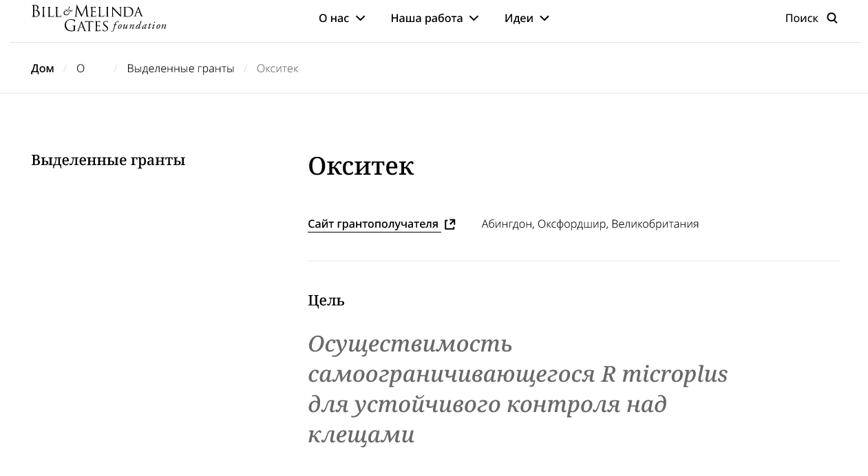Click the Цель section heading
The image size is (868, 476).
[326, 301]
